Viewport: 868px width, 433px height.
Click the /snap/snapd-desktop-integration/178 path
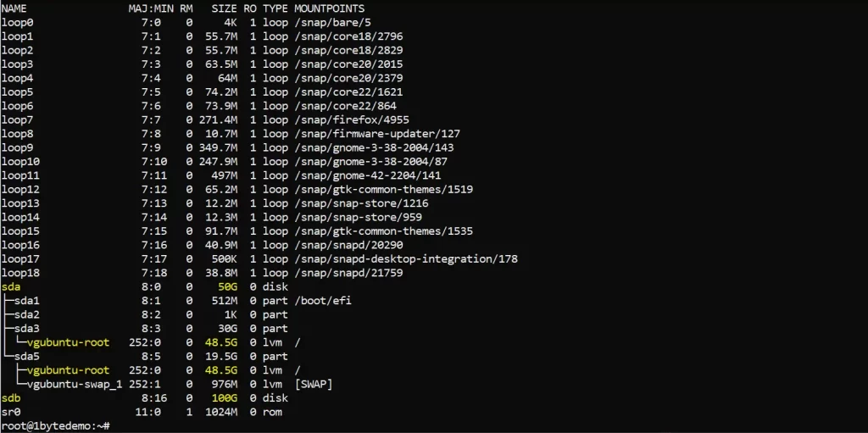click(x=406, y=258)
